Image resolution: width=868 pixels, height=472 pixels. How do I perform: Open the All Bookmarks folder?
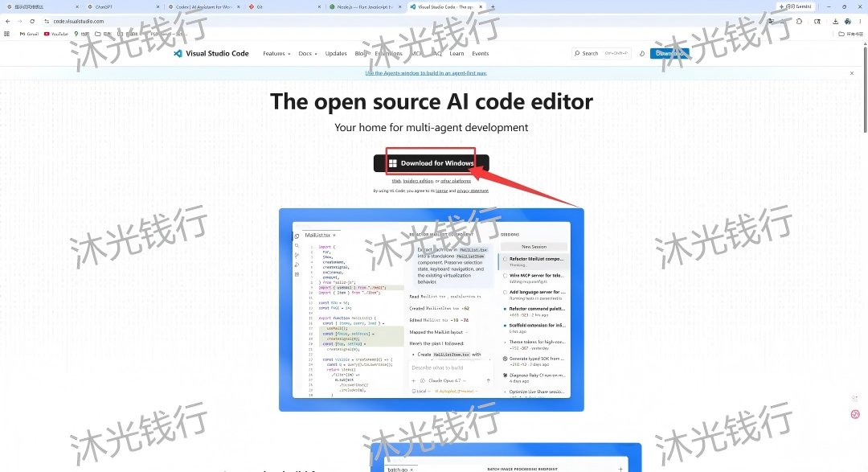click(850, 34)
